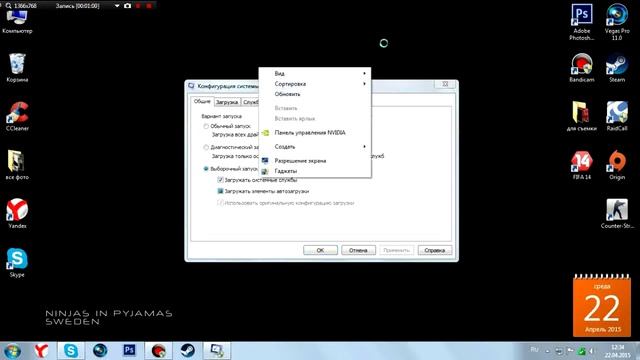Open the все фото folder
The height and width of the screenshot is (360, 640).
[x=17, y=165]
